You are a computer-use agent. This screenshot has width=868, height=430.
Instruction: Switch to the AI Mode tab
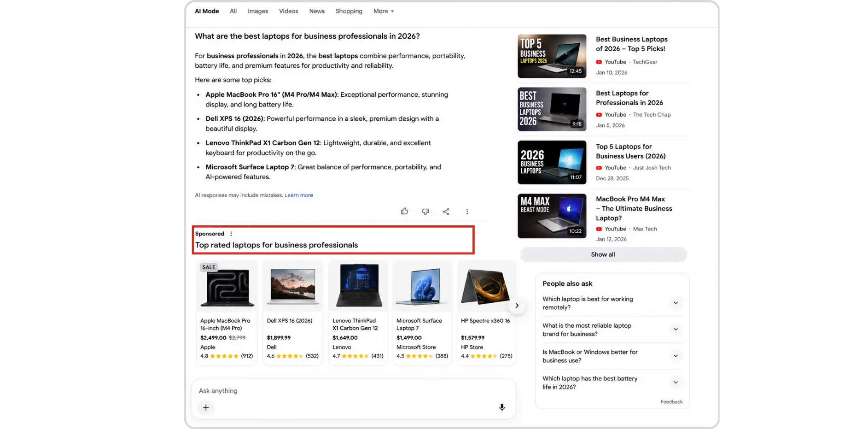click(207, 11)
